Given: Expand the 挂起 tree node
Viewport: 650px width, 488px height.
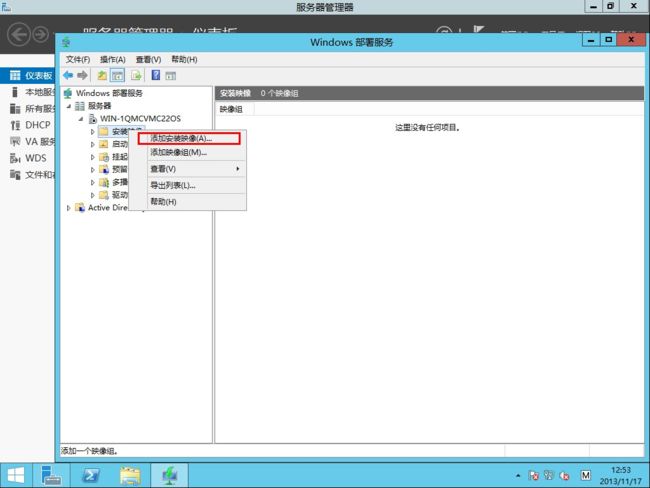Looking at the screenshot, I should [92, 157].
